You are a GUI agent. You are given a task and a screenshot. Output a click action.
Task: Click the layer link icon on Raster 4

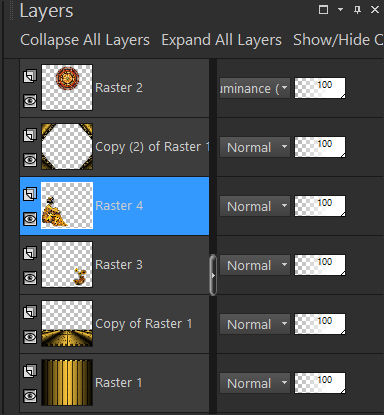coord(30,194)
